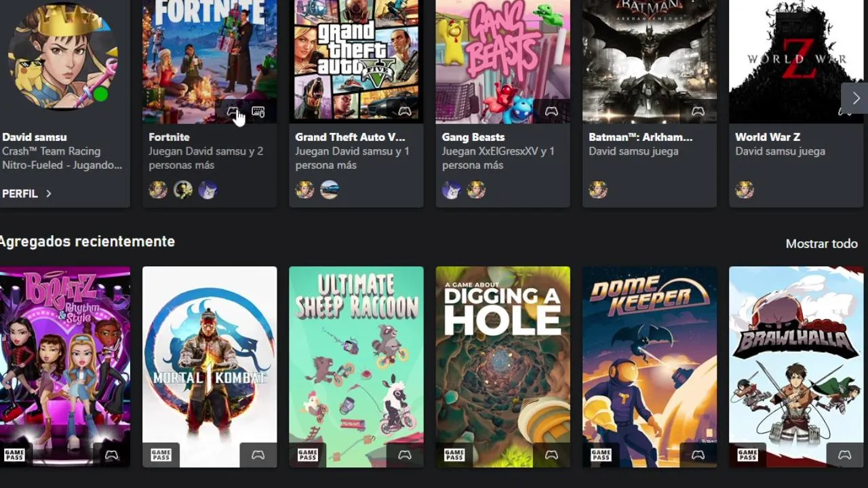Click Mostrar todo for recently added games
Image resolution: width=868 pixels, height=488 pixels.
(821, 243)
